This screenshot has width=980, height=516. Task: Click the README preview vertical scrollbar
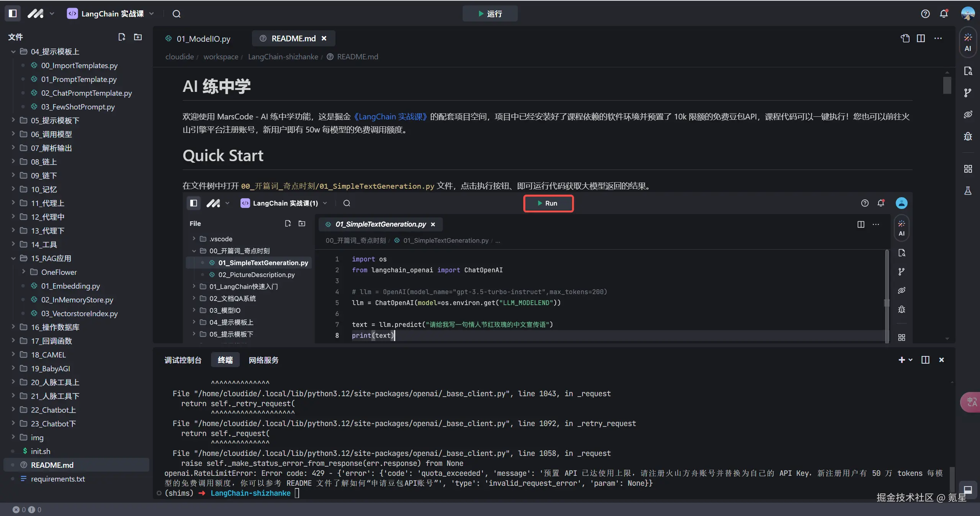947,85
